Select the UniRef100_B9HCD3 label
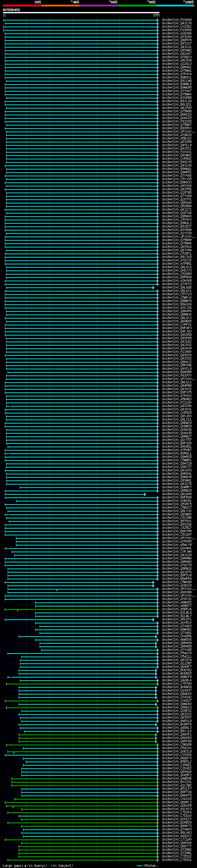Image resolution: width=197 pixels, height=868 pixels. (x=177, y=115)
